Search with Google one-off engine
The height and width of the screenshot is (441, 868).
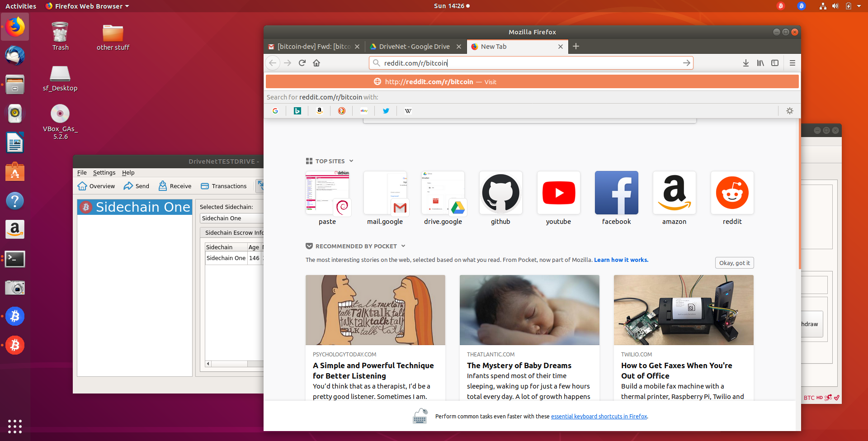(x=275, y=111)
